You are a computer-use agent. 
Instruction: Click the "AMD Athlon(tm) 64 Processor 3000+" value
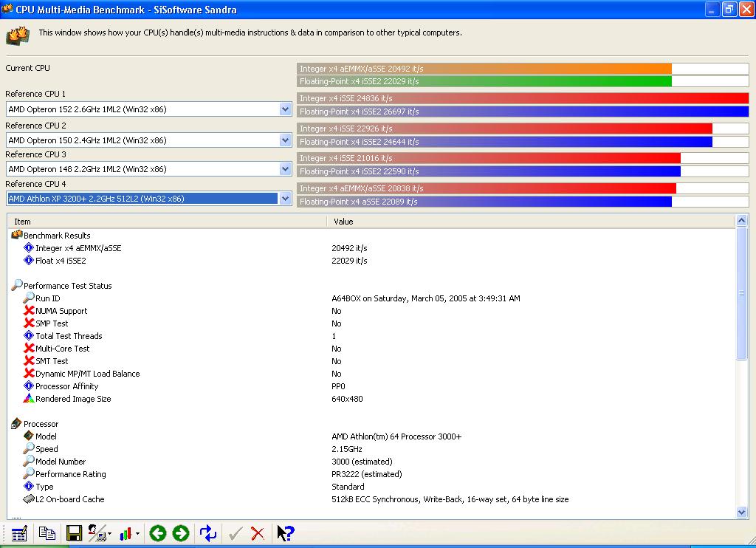(396, 436)
